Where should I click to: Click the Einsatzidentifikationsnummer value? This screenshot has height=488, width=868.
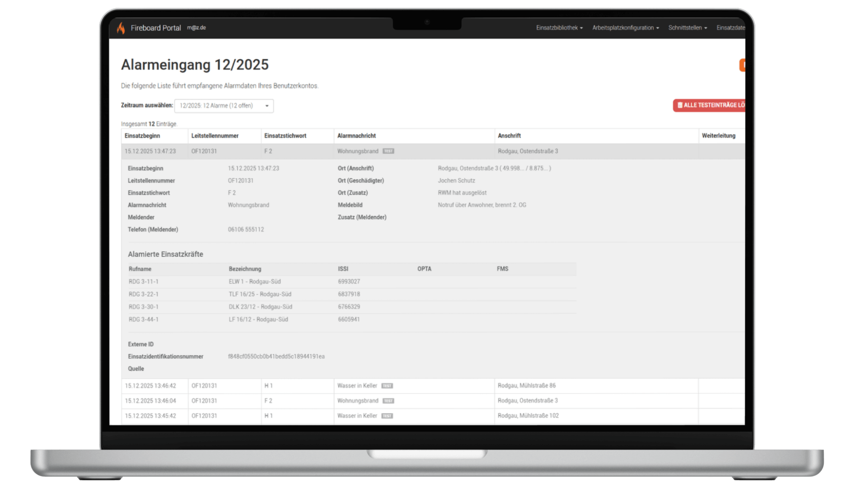pos(276,356)
